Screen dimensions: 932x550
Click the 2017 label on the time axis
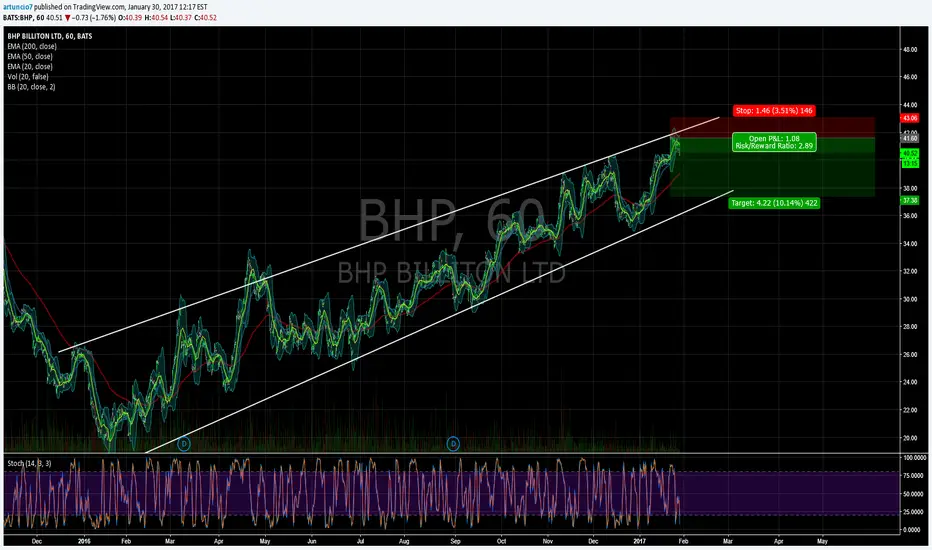(640, 541)
